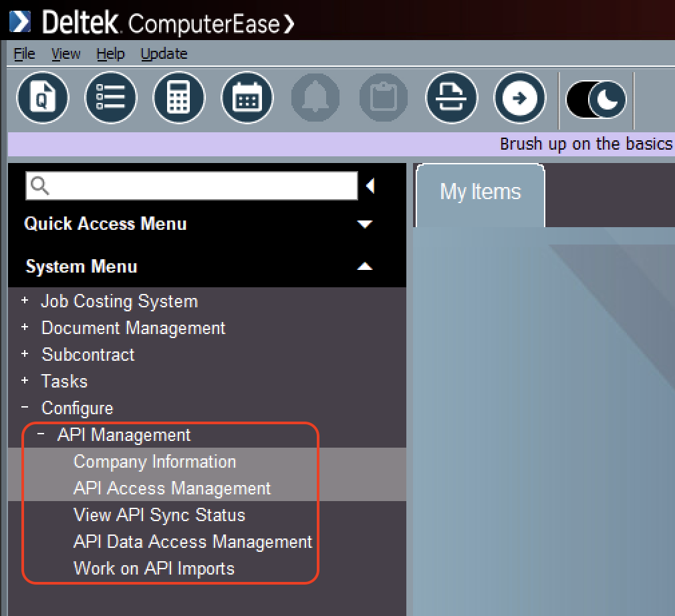Click the arrow-in-circle exit icon
675x616 pixels.
pyautogui.click(x=520, y=98)
